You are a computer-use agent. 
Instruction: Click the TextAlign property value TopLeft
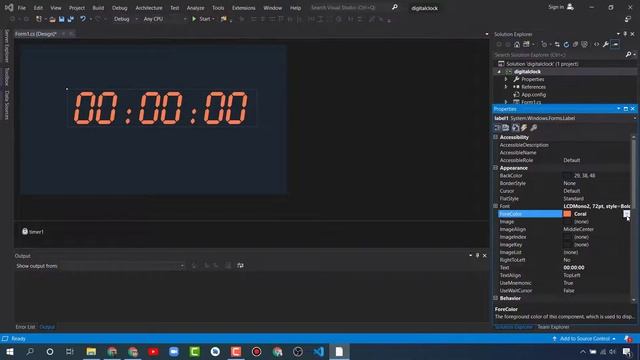click(x=572, y=276)
